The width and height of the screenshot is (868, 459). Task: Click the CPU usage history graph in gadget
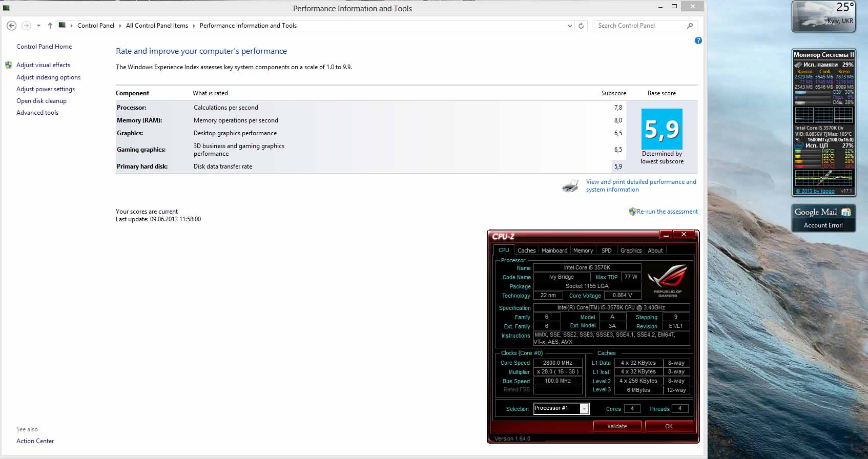point(823,178)
